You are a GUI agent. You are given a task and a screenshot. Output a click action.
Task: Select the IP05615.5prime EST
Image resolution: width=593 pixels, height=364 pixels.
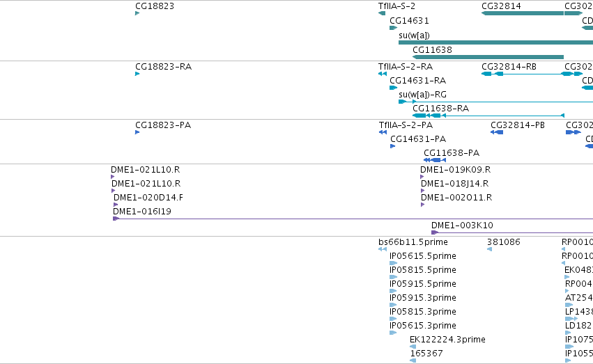click(x=393, y=263)
